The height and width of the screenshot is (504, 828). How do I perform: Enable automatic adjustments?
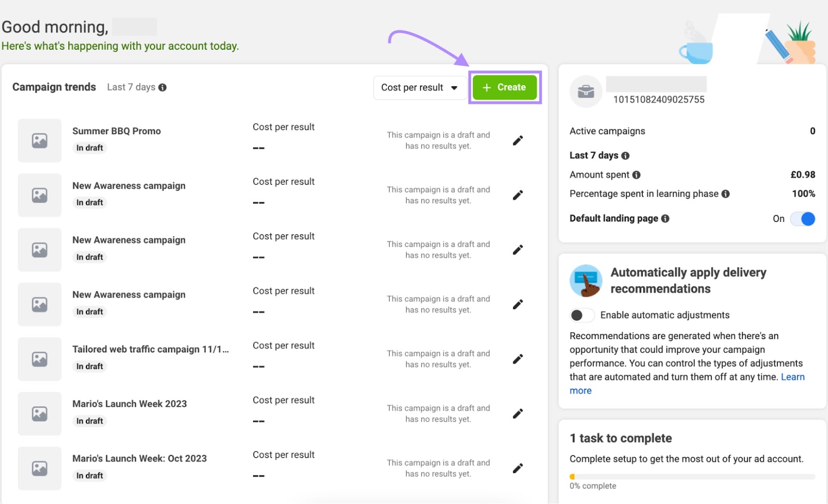tap(582, 315)
